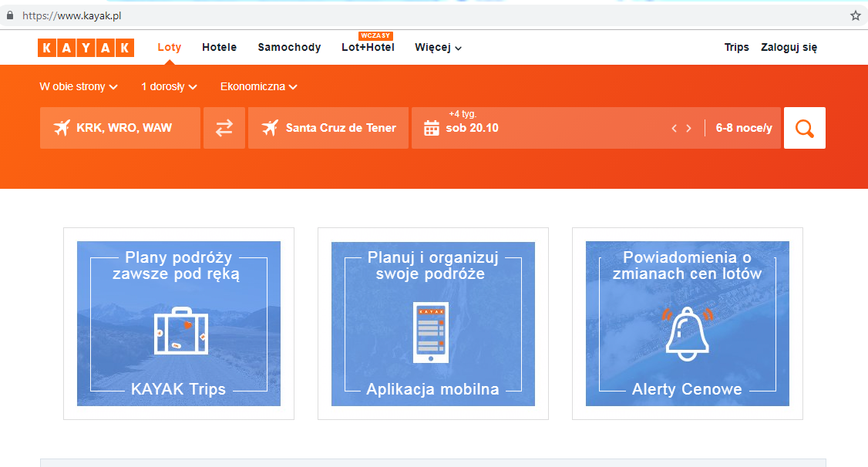Click plane icon in origin field

click(62, 128)
